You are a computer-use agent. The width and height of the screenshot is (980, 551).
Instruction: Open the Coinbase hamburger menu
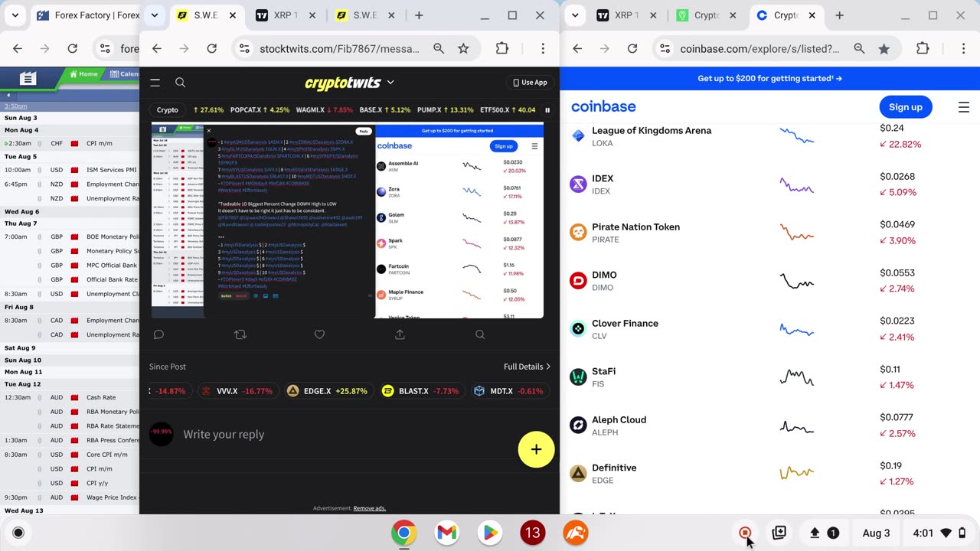coord(964,107)
